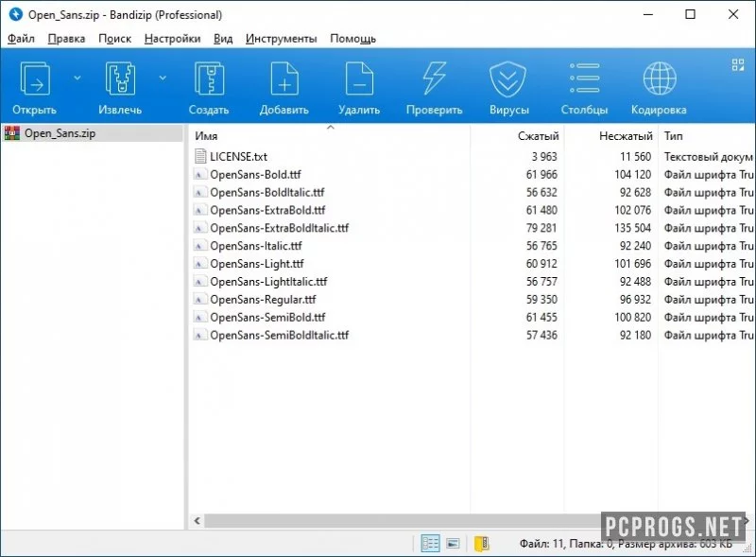Viewport: 756px width, 557px height.
Task: Click the Вирусы (Virus scan) shield icon
Action: [508, 78]
